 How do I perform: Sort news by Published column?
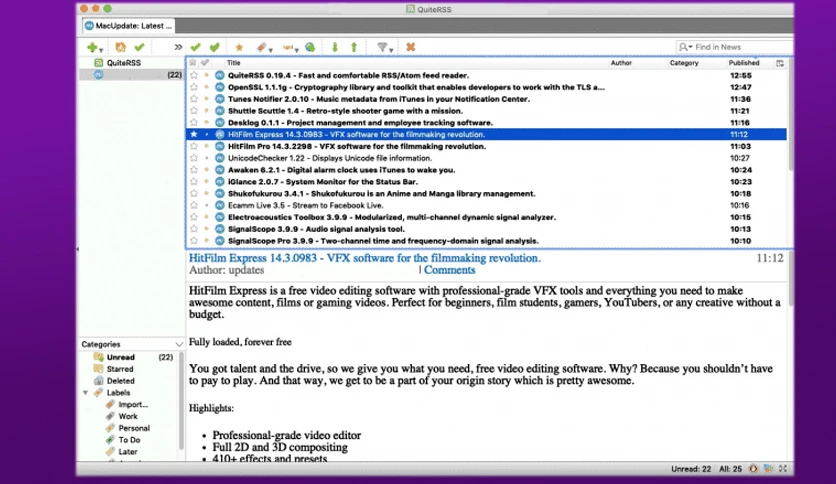tap(744, 63)
